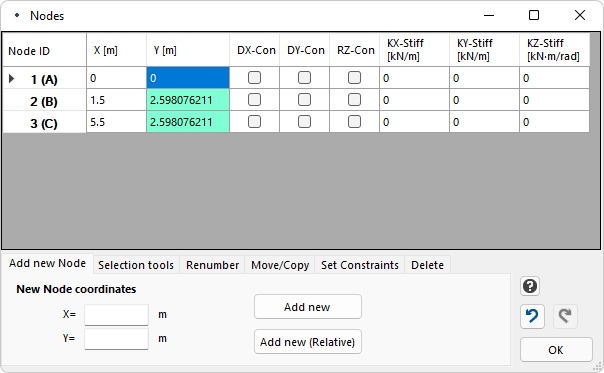Open the Set Constraints tab
The height and width of the screenshot is (373, 604).
[x=360, y=265]
